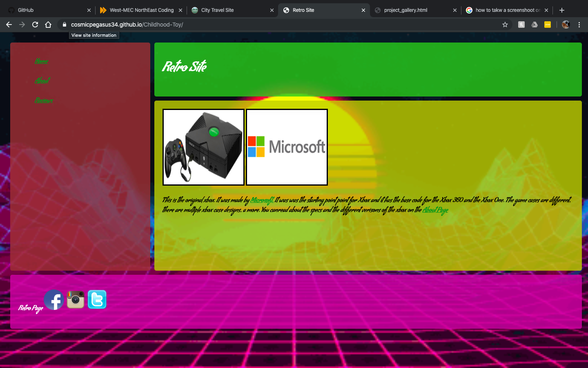Open the Home link in sidebar
The image size is (588, 368).
click(x=41, y=61)
